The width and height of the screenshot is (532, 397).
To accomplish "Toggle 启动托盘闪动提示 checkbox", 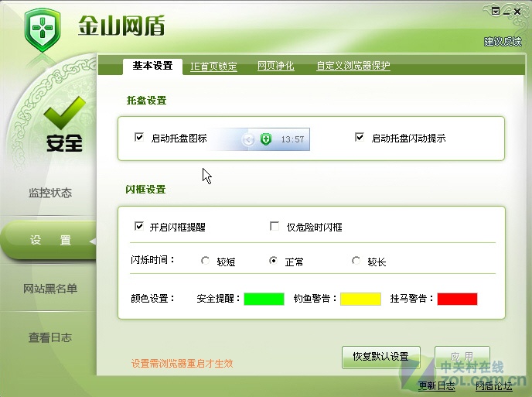I will pos(360,137).
